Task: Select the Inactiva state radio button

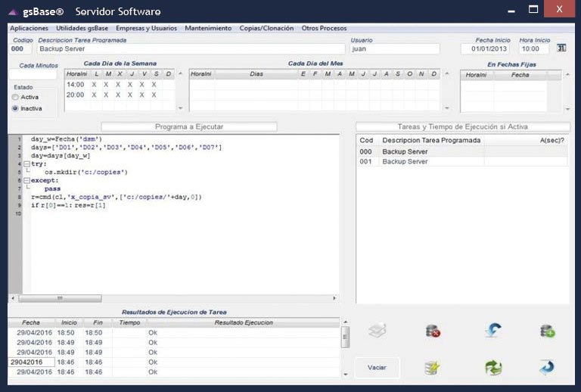Action: tap(15, 108)
